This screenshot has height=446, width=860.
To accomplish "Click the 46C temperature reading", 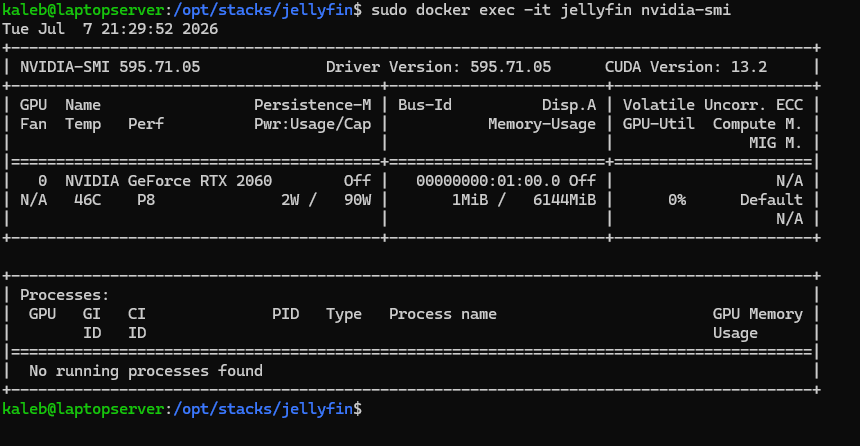I will pyautogui.click(x=88, y=200).
